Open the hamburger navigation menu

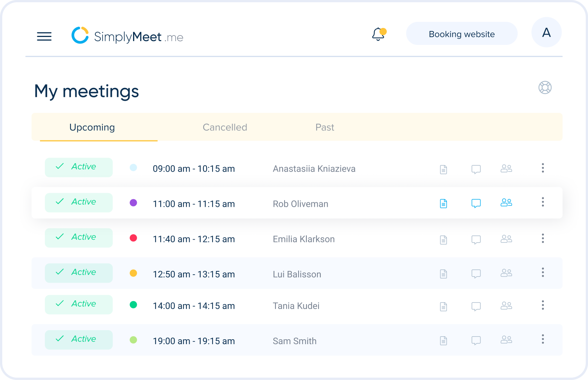pyautogui.click(x=44, y=36)
